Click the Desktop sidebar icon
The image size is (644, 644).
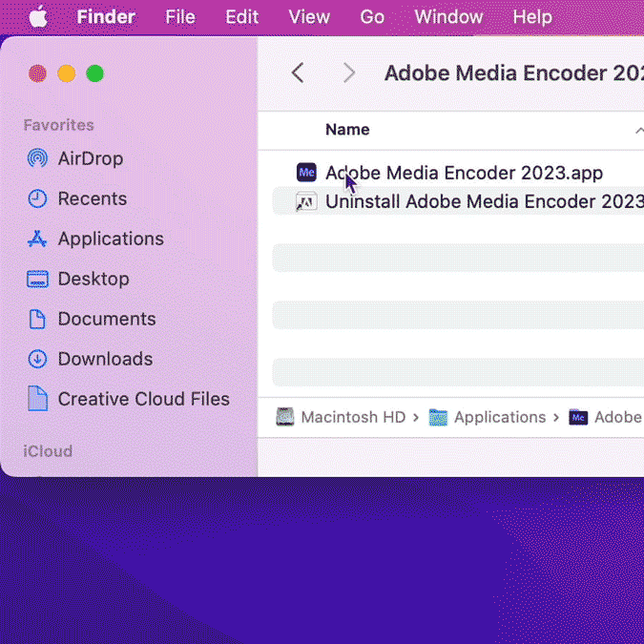(x=37, y=279)
